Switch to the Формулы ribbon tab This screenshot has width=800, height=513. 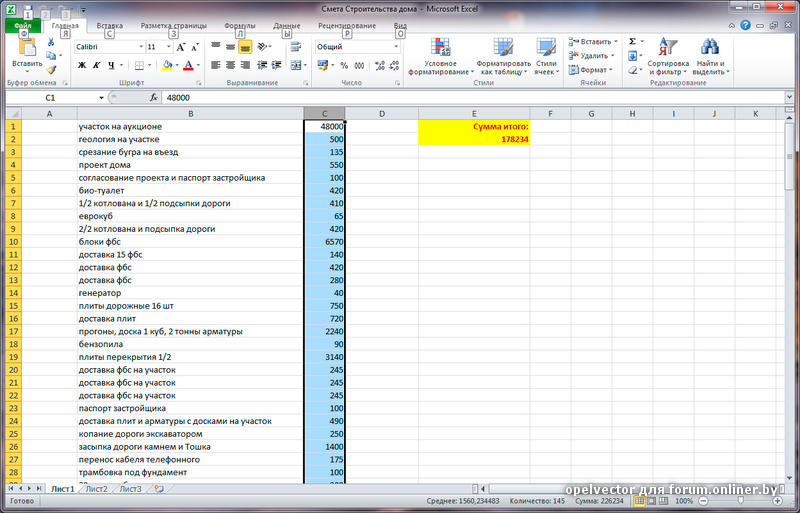click(239, 24)
